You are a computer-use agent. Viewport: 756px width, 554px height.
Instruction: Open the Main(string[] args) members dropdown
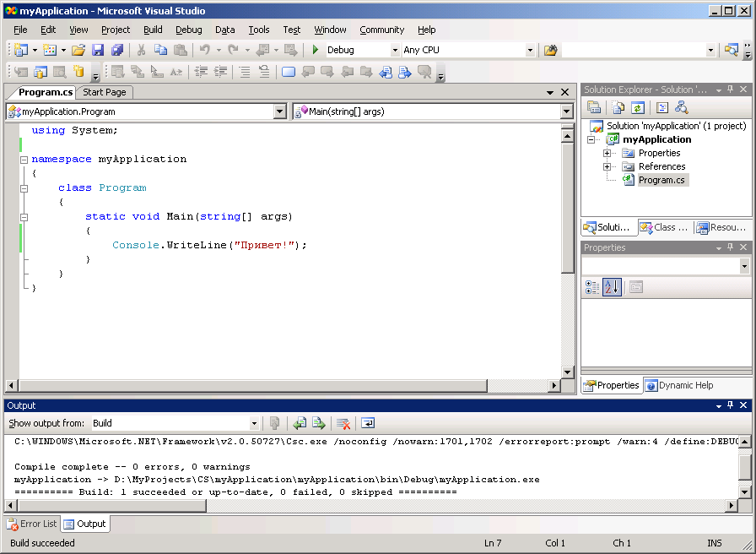(566, 111)
